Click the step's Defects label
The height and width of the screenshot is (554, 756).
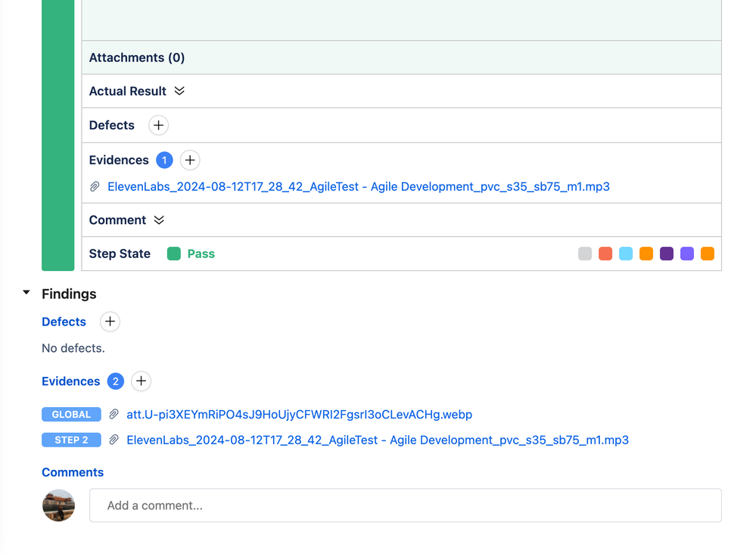(x=112, y=126)
